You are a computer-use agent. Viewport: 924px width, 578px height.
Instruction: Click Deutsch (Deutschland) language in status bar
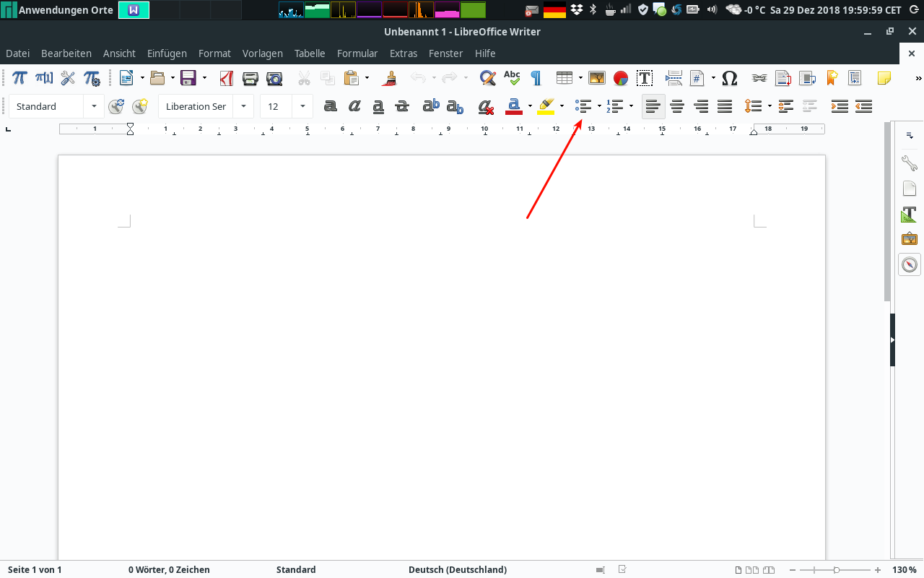(458, 569)
